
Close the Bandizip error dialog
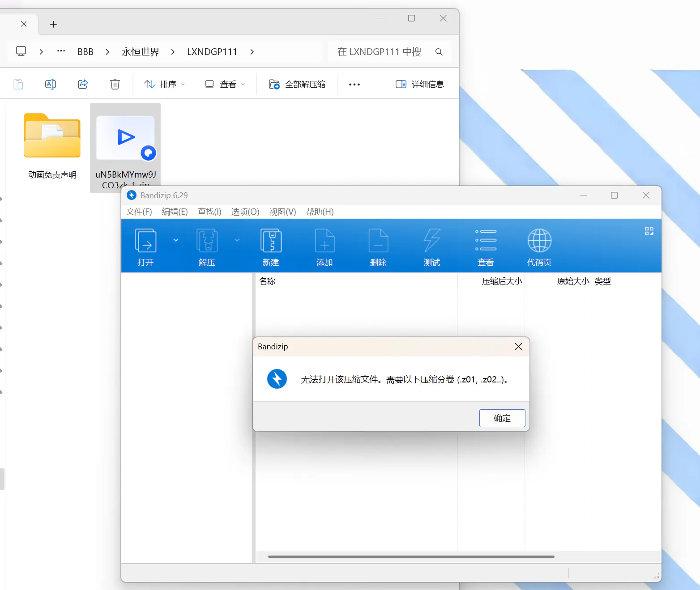point(518,347)
